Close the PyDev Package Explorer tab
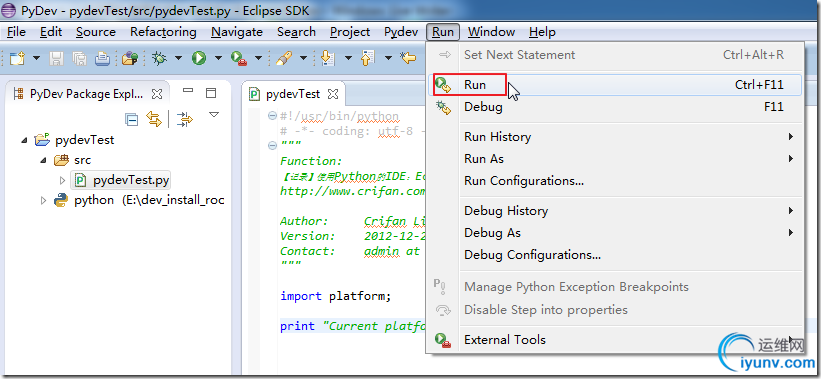Screen dimensions: 821x379 (157, 94)
